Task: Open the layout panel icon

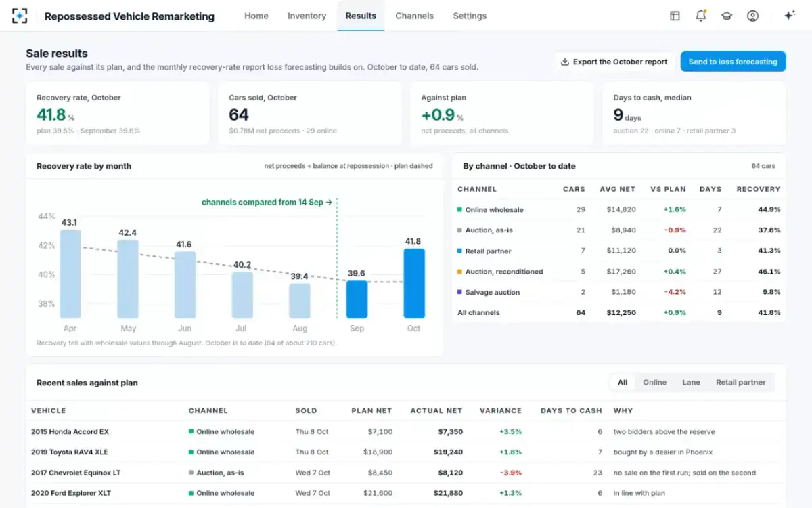Action: coord(675,16)
